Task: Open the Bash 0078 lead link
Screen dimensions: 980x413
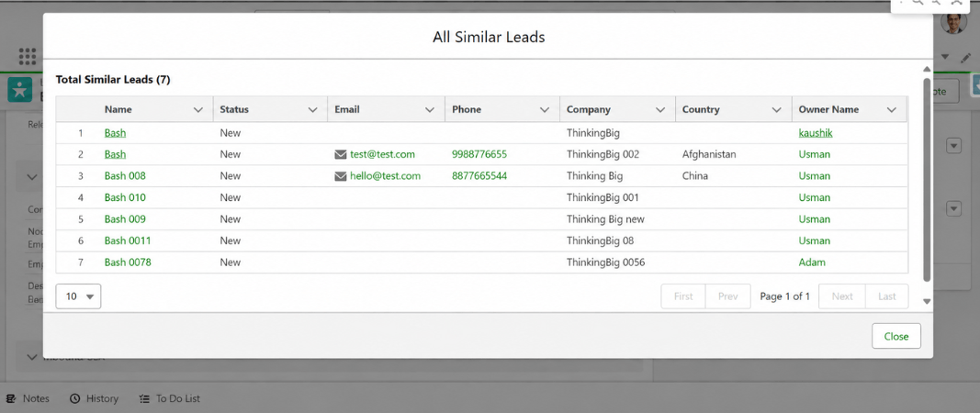Action: 128,262
